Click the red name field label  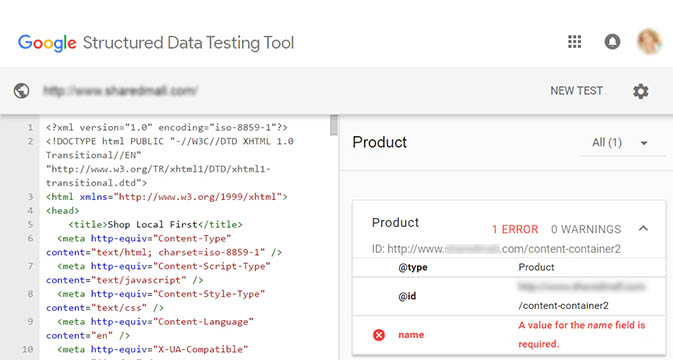point(411,335)
